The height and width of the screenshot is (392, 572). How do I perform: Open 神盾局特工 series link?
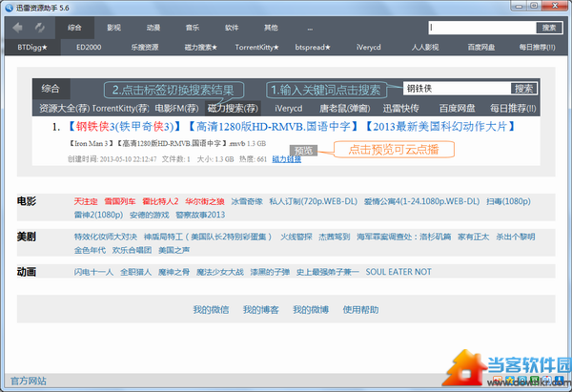208,237
